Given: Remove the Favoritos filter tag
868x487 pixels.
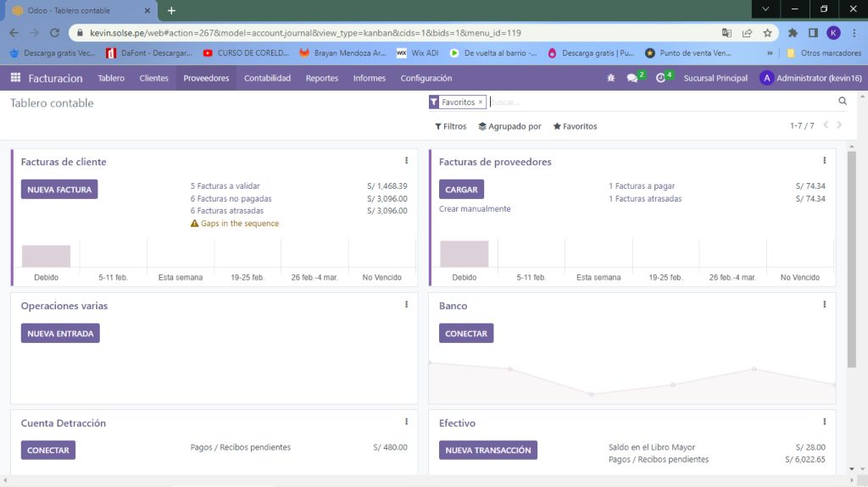Looking at the screenshot, I should (481, 102).
